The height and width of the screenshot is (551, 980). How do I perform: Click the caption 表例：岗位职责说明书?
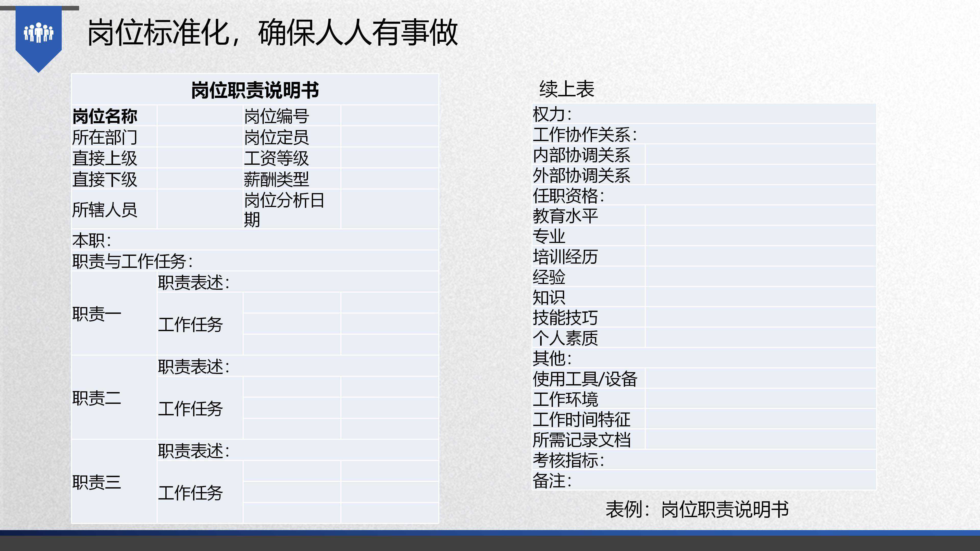(x=697, y=509)
